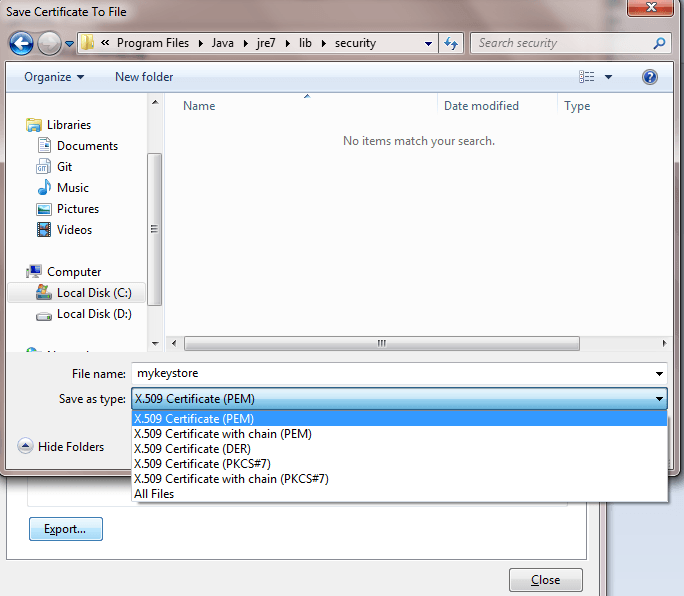Screen dimensions: 684x596
Task: Open the Pictures library
Action: (78, 209)
